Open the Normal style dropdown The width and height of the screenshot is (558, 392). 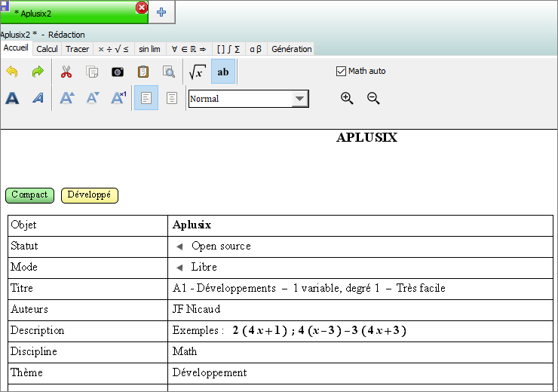coord(299,99)
